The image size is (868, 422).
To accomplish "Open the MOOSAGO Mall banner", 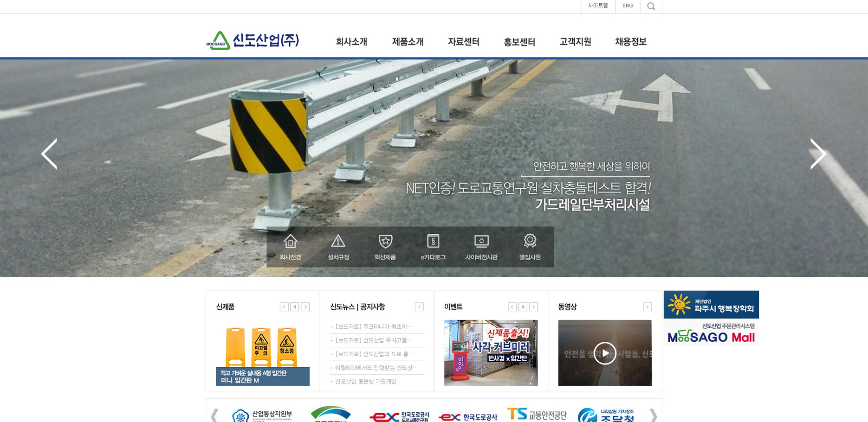I will click(x=711, y=333).
